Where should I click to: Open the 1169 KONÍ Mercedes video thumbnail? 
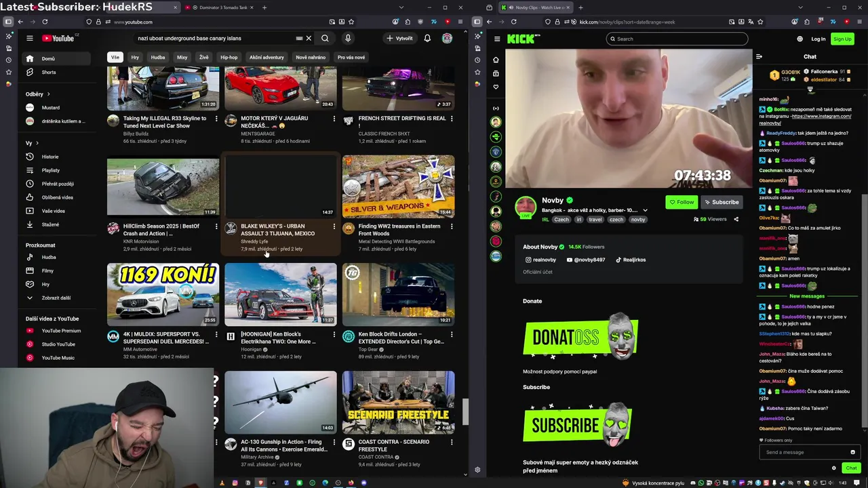tap(163, 294)
